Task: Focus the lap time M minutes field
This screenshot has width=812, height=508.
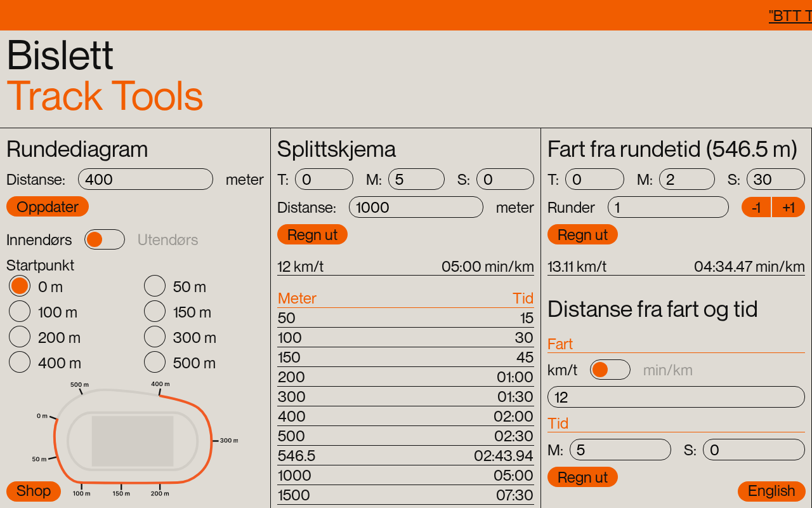Action: pyautogui.click(x=687, y=179)
